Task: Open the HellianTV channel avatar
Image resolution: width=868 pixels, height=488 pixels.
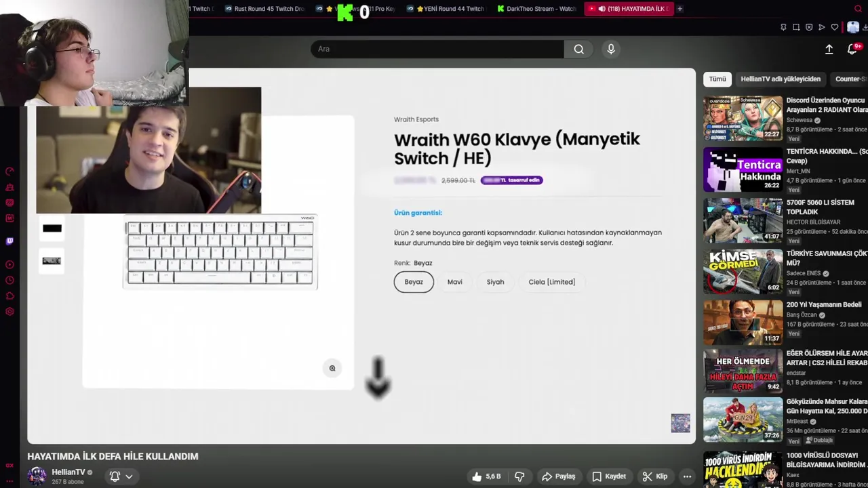Action: coord(37,476)
